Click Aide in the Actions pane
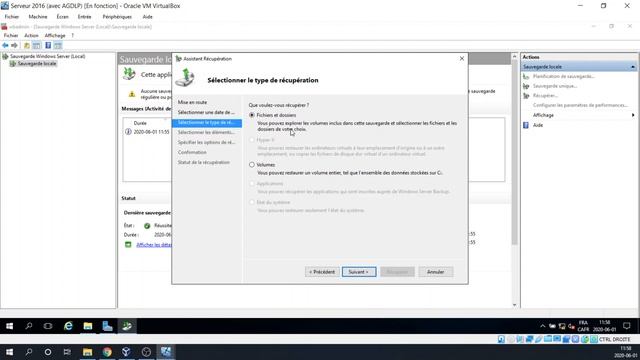This screenshot has height=360, width=640. click(x=538, y=125)
